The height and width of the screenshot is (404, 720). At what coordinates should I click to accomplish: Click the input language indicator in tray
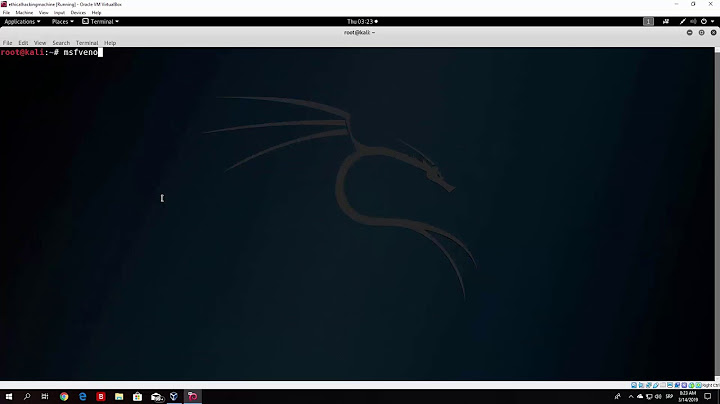[669, 396]
